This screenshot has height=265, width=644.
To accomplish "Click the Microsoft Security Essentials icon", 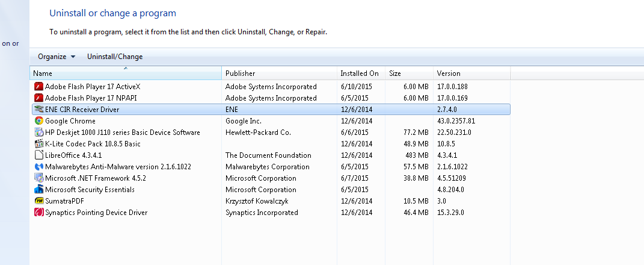I will point(38,190).
